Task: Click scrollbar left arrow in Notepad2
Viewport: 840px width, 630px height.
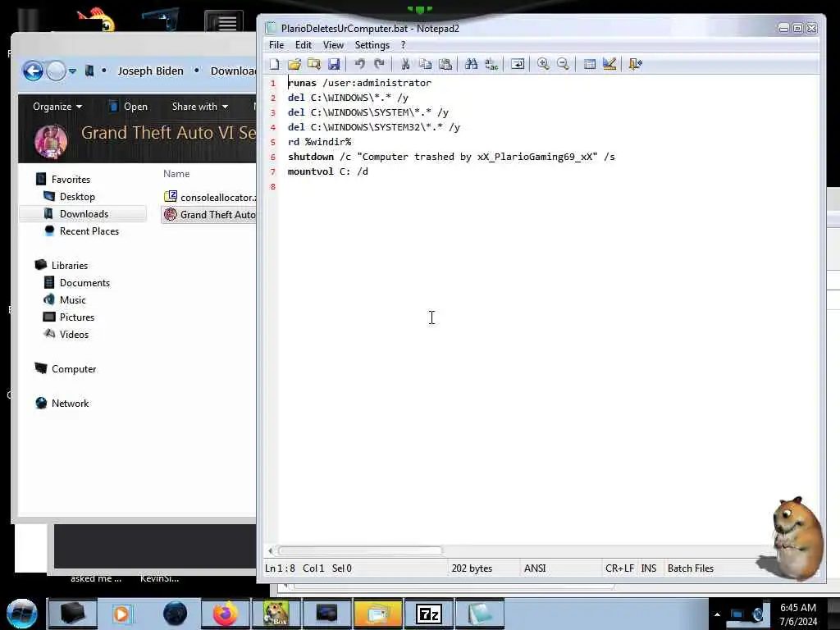Action: 270,550
